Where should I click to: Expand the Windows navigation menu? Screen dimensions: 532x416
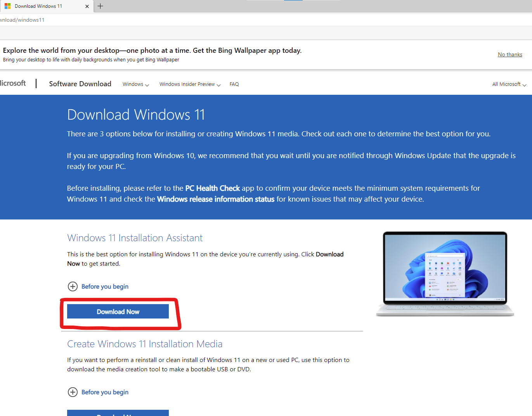pyautogui.click(x=136, y=84)
